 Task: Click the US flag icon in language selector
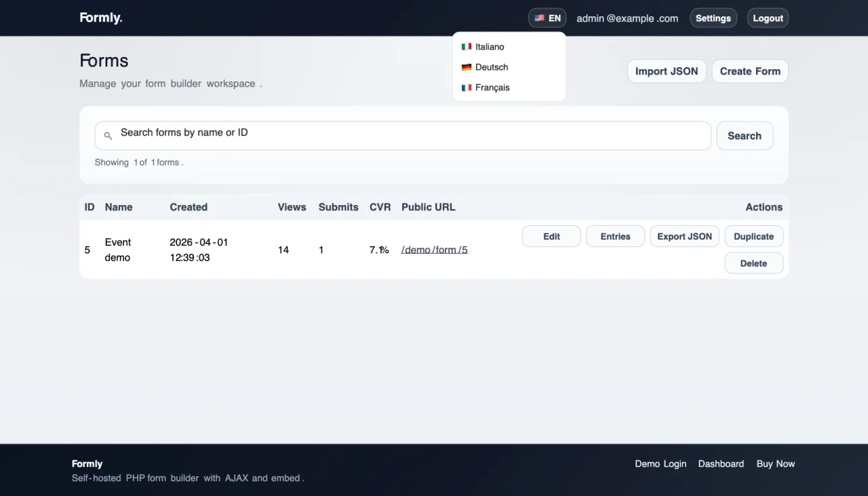(539, 18)
